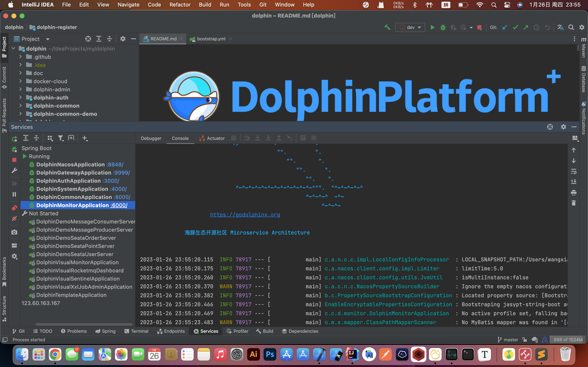The width and height of the screenshot is (588, 367).
Task: Click the Clear All trash icon in console
Action: (574, 203)
